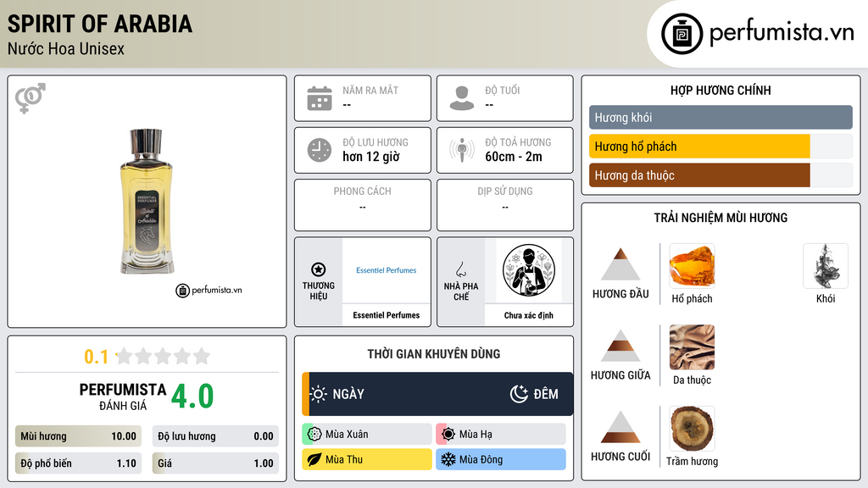This screenshot has width=868, height=488.
Task: Click the Hương da thuộc accord bar
Action: click(721, 175)
